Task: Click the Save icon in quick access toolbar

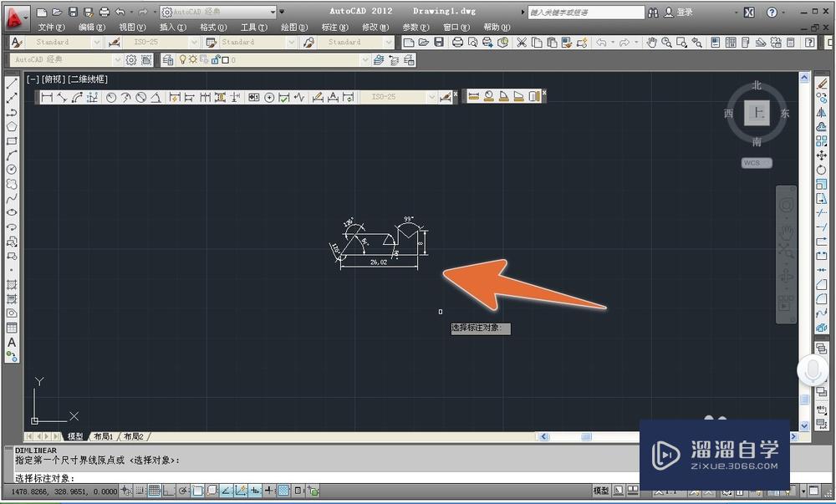Action: [x=73, y=12]
